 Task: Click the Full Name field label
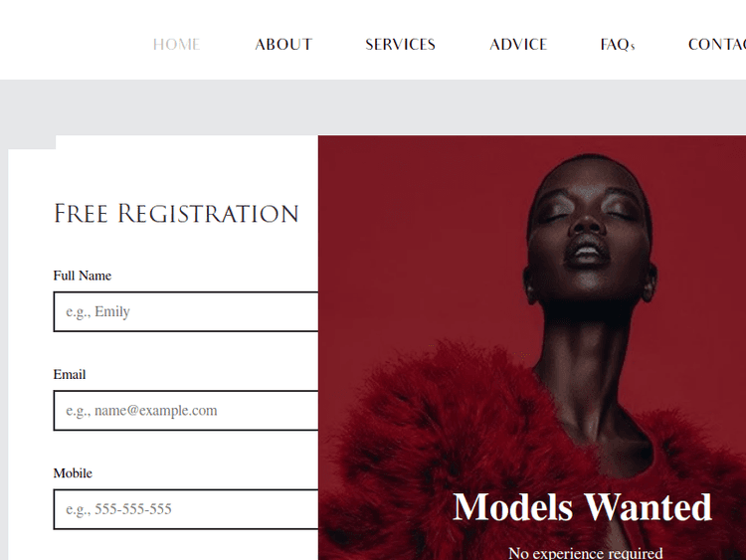pyautogui.click(x=83, y=276)
